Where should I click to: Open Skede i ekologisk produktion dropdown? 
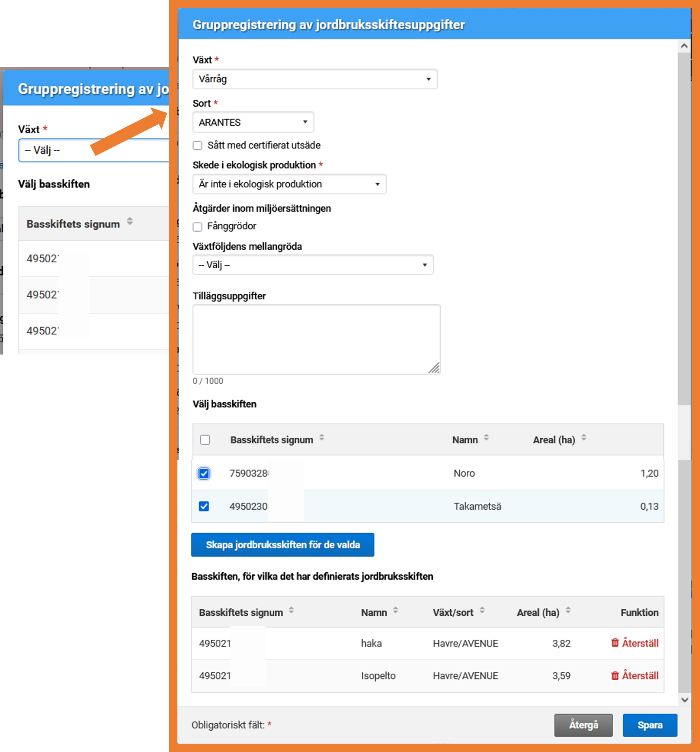pyautogui.click(x=289, y=184)
